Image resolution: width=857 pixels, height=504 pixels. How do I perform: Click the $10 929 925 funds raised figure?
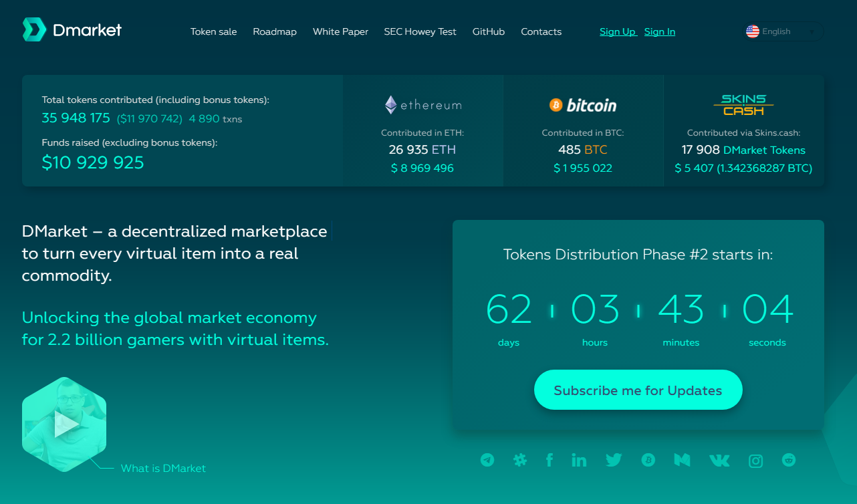tap(93, 162)
